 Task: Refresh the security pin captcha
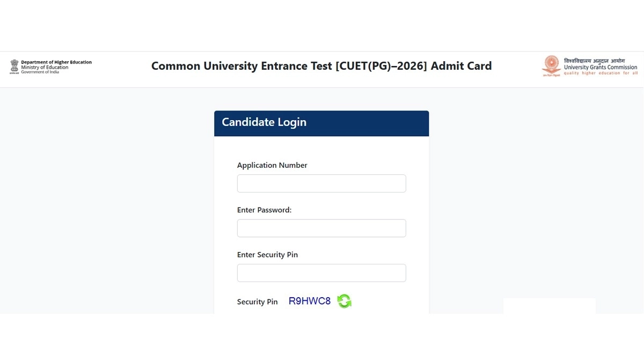coord(344,301)
